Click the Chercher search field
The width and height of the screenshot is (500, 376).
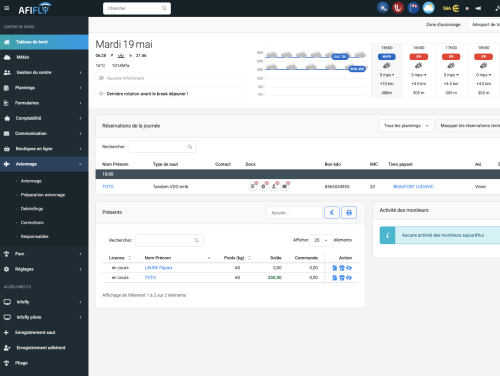[x=137, y=8]
